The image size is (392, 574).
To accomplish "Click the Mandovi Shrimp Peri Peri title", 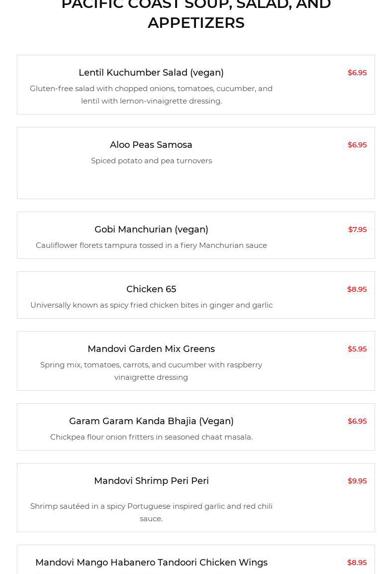I will pos(151,481).
